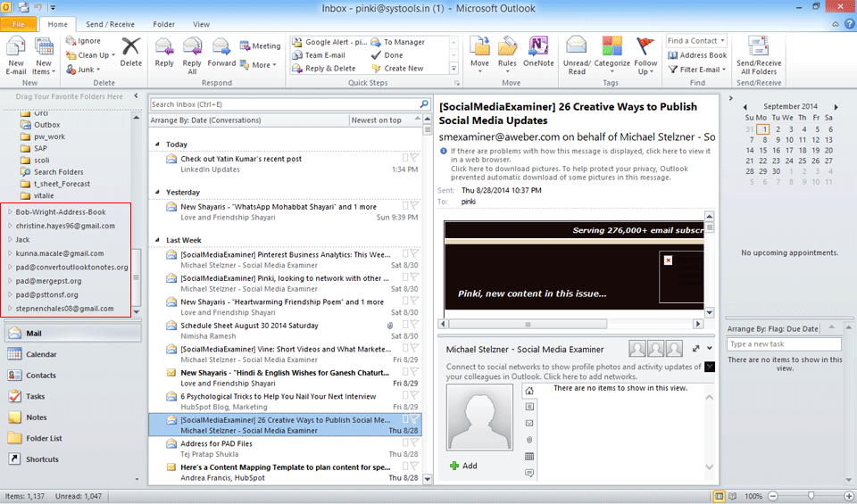This screenshot has width=857, height=504.
Task: Open the Contacts navigation pane
Action: point(72,376)
